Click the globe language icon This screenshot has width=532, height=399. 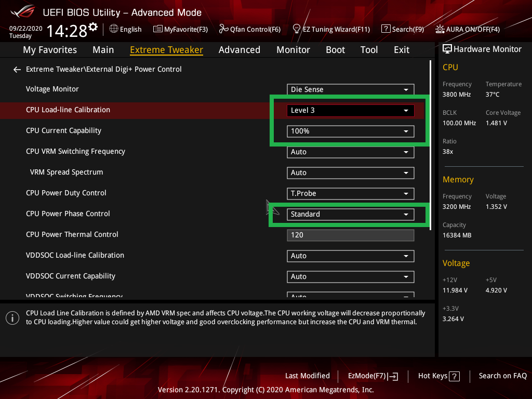click(x=114, y=29)
